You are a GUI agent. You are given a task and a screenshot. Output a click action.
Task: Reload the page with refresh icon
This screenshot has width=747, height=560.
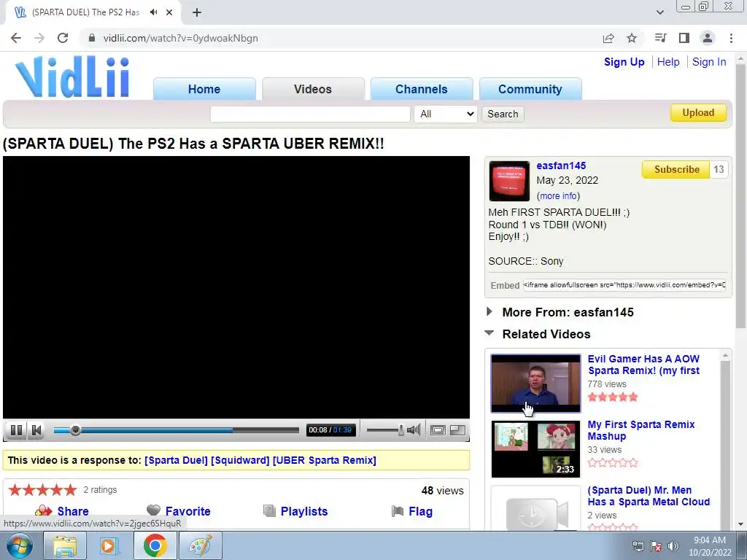tap(63, 38)
